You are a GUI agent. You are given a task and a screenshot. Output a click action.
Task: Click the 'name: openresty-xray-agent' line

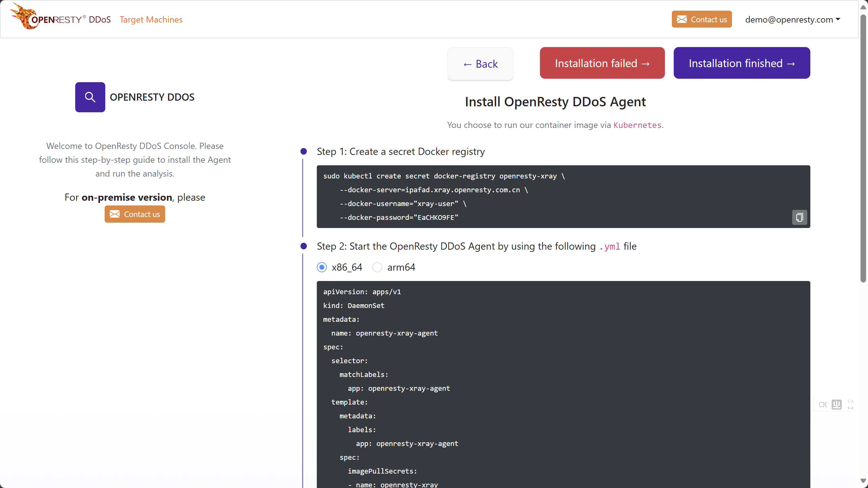pyautogui.click(x=384, y=333)
